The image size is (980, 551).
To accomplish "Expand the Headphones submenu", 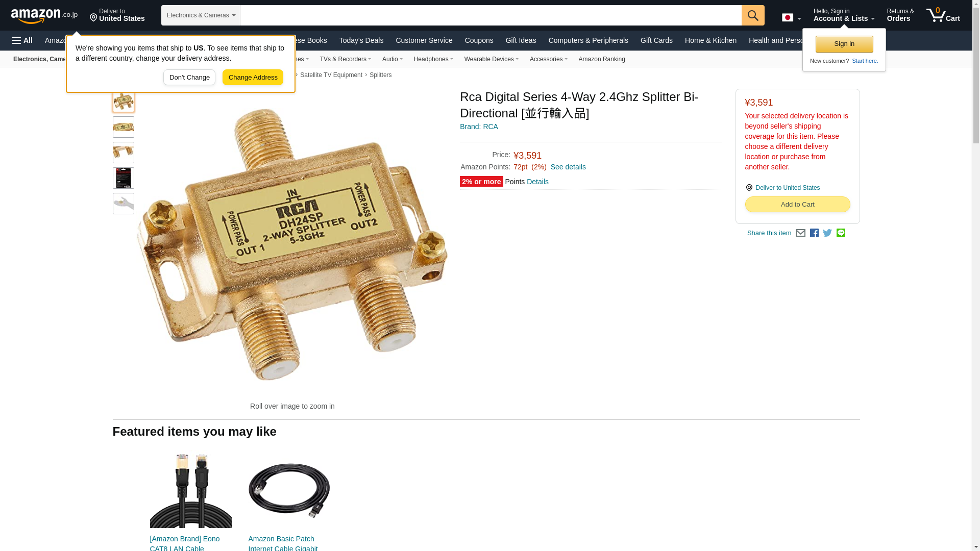I will pyautogui.click(x=433, y=59).
